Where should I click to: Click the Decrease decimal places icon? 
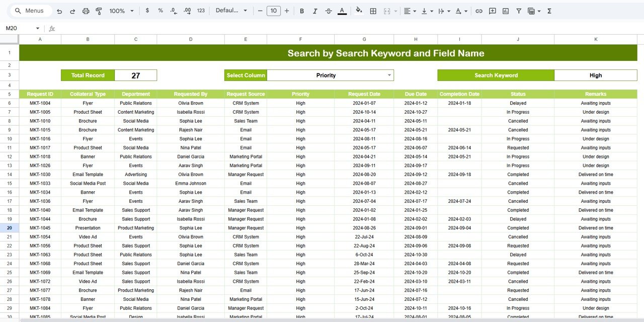click(x=173, y=11)
